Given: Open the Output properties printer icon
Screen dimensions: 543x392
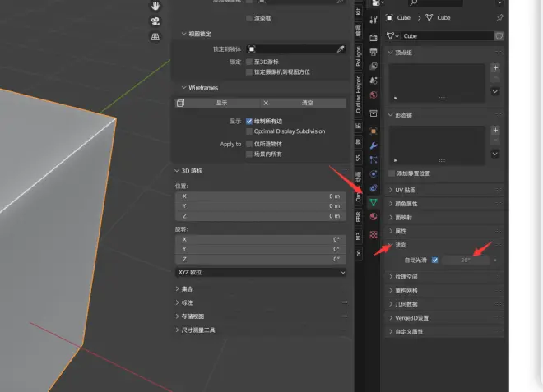Looking at the screenshot, I should point(374,52).
